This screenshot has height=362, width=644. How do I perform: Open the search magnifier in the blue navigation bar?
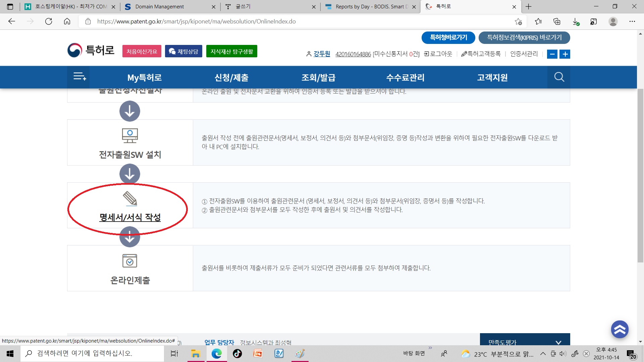pos(559,77)
